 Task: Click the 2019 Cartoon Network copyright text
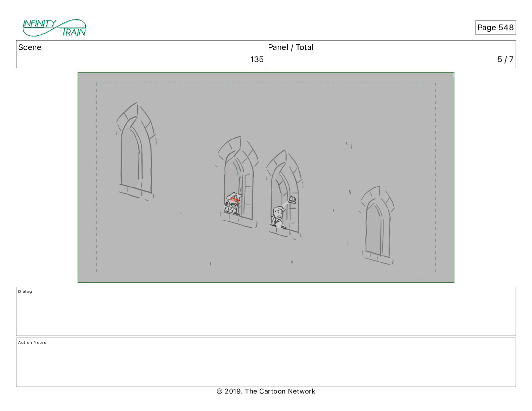tap(266, 391)
